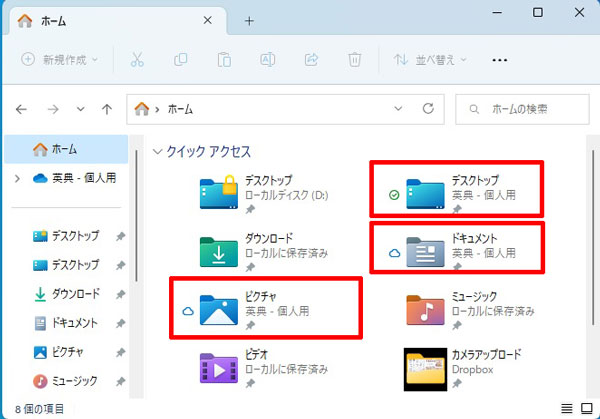This screenshot has height=419, width=600.
Task: Open locked デスクトップ folder on local disk D:
Action: 264,194
